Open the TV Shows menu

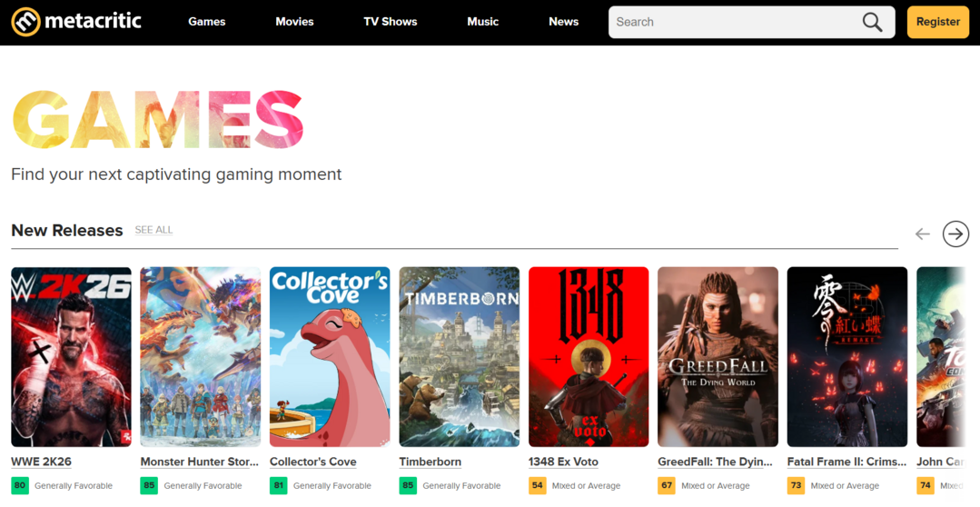390,22
